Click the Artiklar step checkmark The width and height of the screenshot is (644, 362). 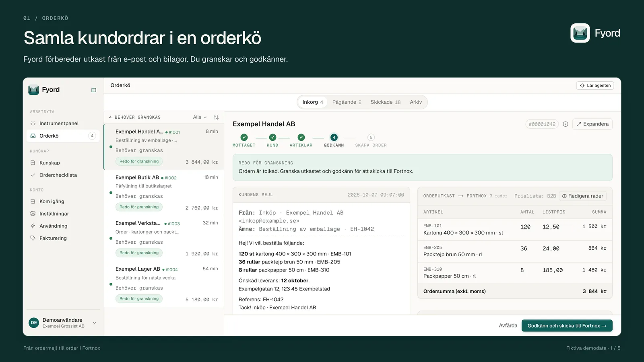pos(301,137)
